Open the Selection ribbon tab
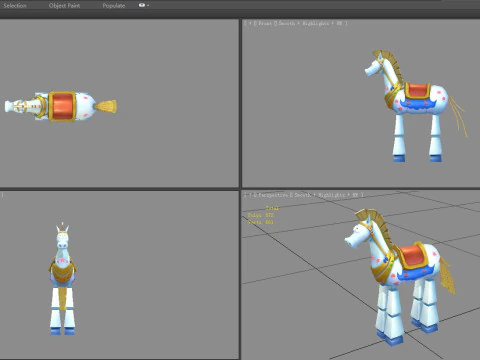The height and width of the screenshot is (360, 480). pos(15,5)
